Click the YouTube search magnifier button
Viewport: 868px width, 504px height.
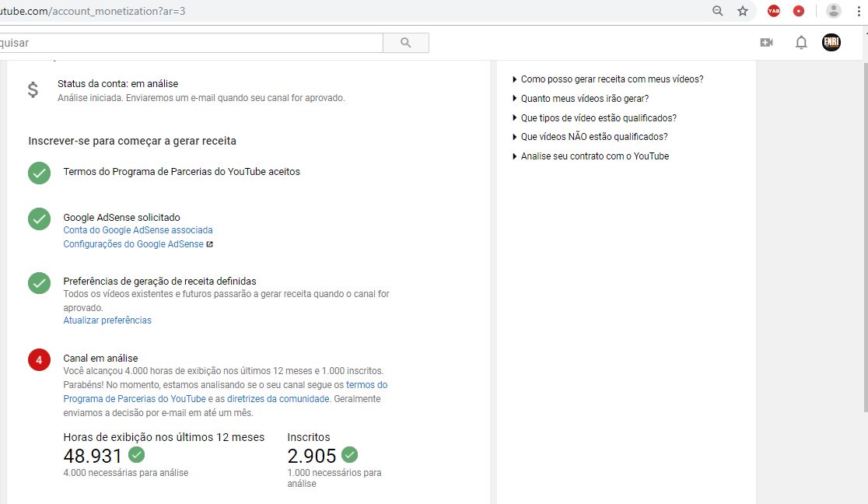406,43
